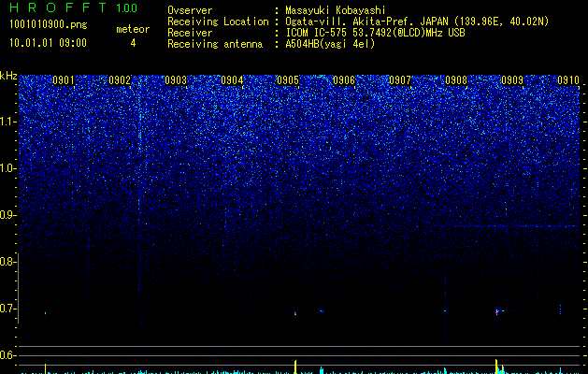Click the 0906 time marker
Screen dimensions: 588x374
[344, 80]
